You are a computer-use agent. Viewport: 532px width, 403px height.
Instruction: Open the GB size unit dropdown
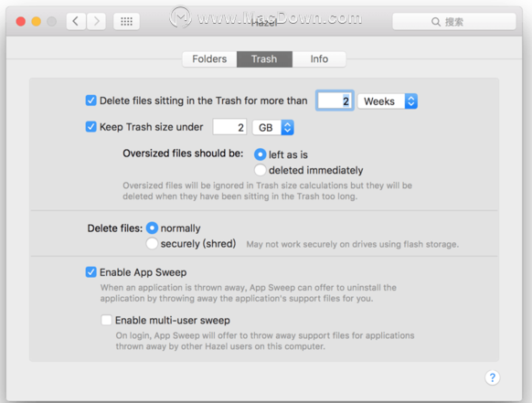click(272, 128)
